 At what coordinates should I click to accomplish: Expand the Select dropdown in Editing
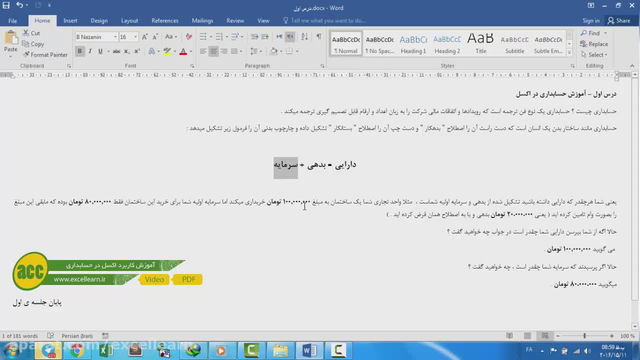tap(594, 54)
